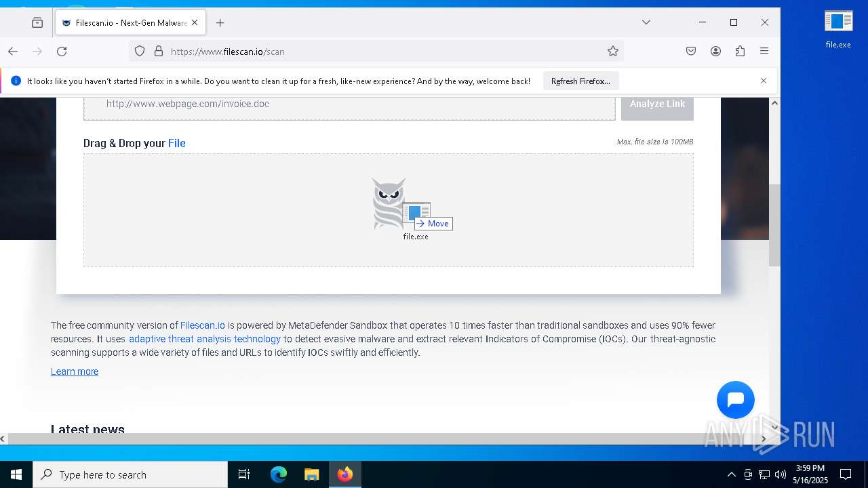
Task: Open the tracking protection shield icon
Action: click(x=140, y=51)
